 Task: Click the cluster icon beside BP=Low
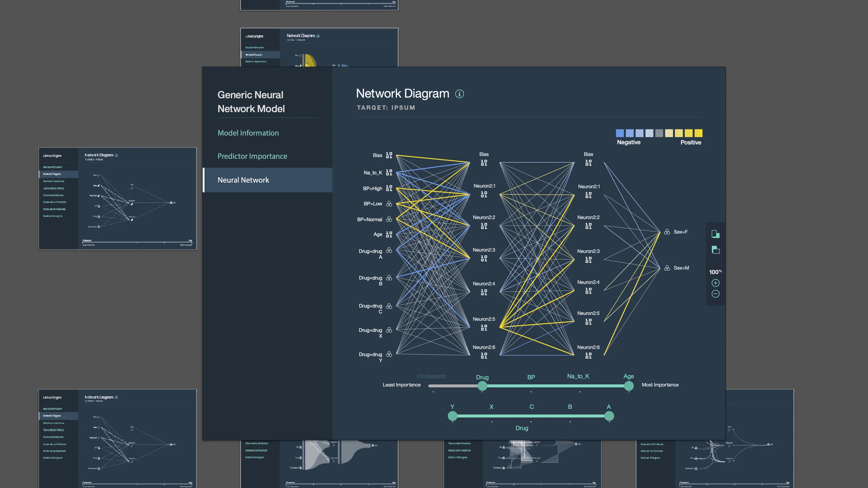click(x=389, y=204)
